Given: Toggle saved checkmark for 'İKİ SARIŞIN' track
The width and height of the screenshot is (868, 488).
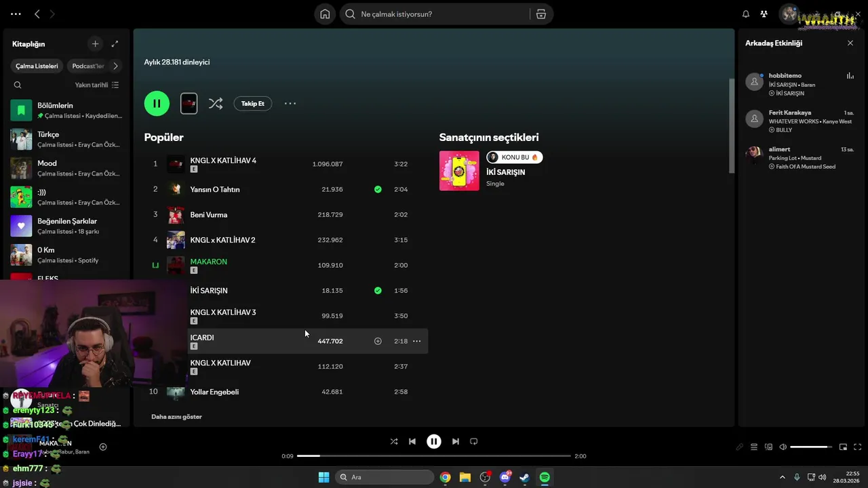Looking at the screenshot, I should 378,291.
